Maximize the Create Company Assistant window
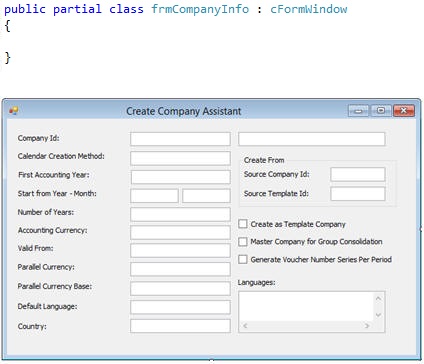 (381, 110)
